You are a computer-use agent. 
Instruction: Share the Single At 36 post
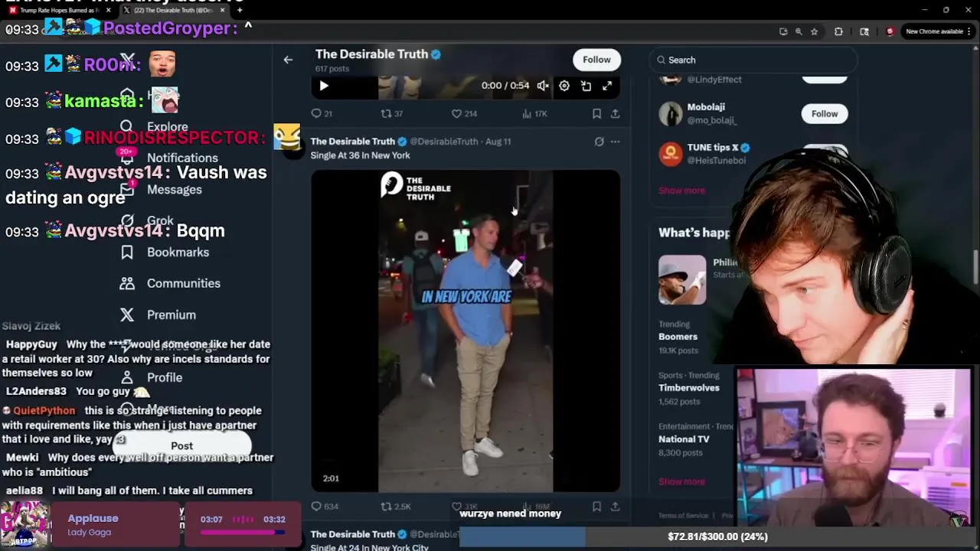pyautogui.click(x=615, y=506)
